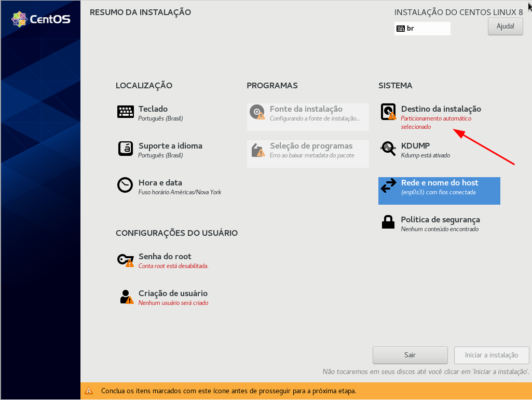This screenshot has width=532, height=400.
Task: Click the Destino da instalação disk icon
Action: pyautogui.click(x=388, y=112)
